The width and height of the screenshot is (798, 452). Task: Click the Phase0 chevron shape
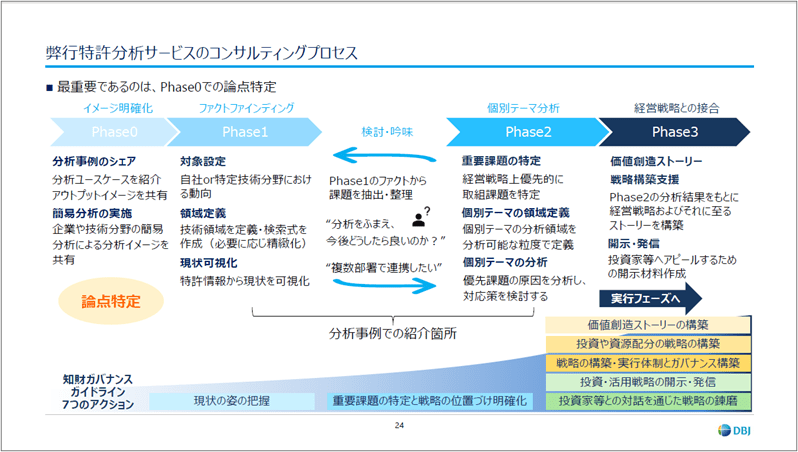pos(115,132)
